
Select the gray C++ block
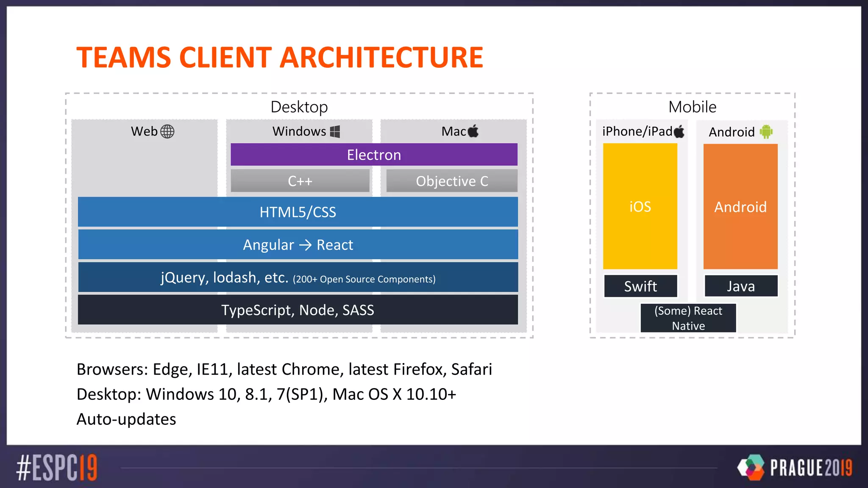[x=300, y=181]
